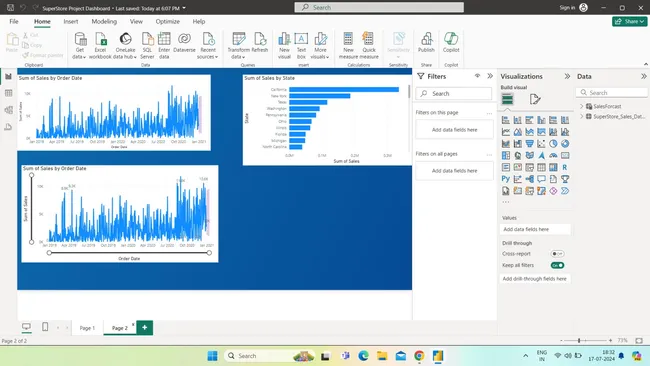
Task: Click Publish in ribbon
Action: tap(426, 43)
